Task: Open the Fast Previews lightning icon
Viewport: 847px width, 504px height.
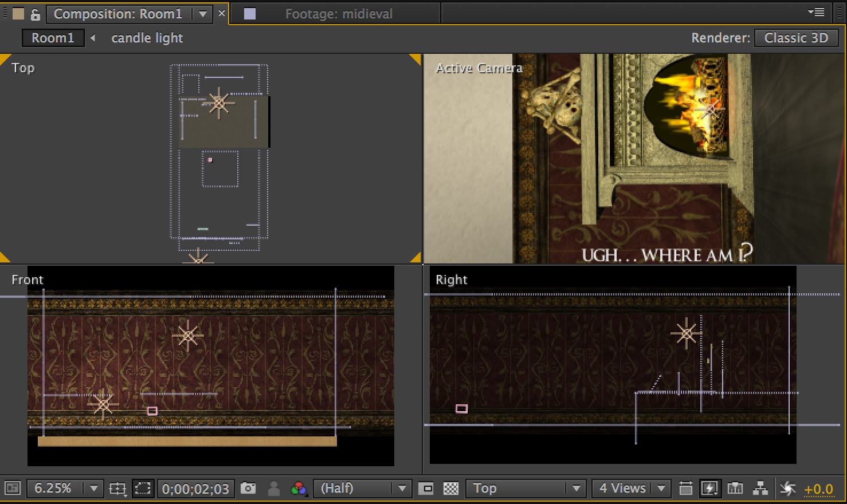Action: coord(709,489)
